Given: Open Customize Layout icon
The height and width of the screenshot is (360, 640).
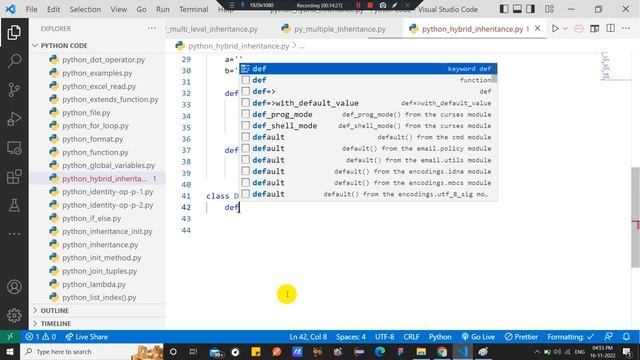Looking at the screenshot, I should click(549, 9).
